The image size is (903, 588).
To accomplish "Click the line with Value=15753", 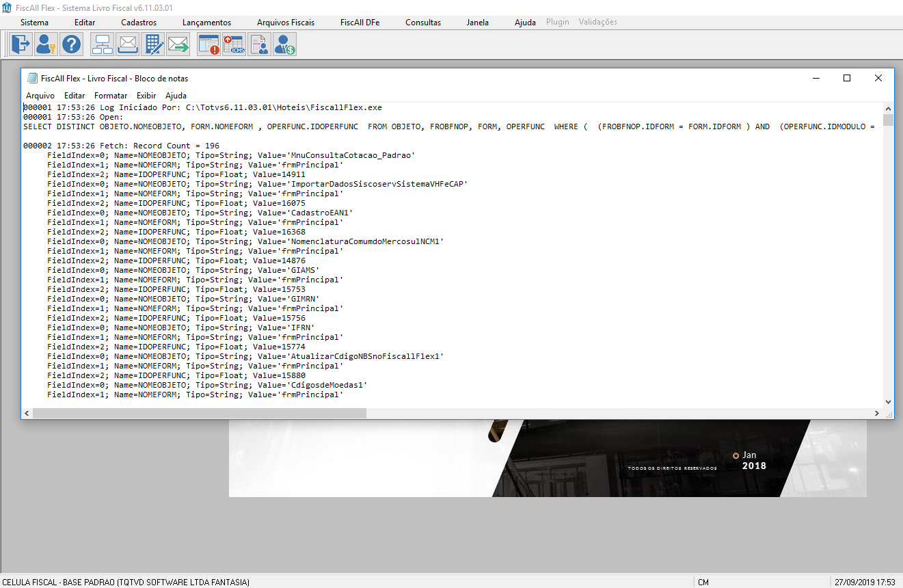I will [x=176, y=289].
